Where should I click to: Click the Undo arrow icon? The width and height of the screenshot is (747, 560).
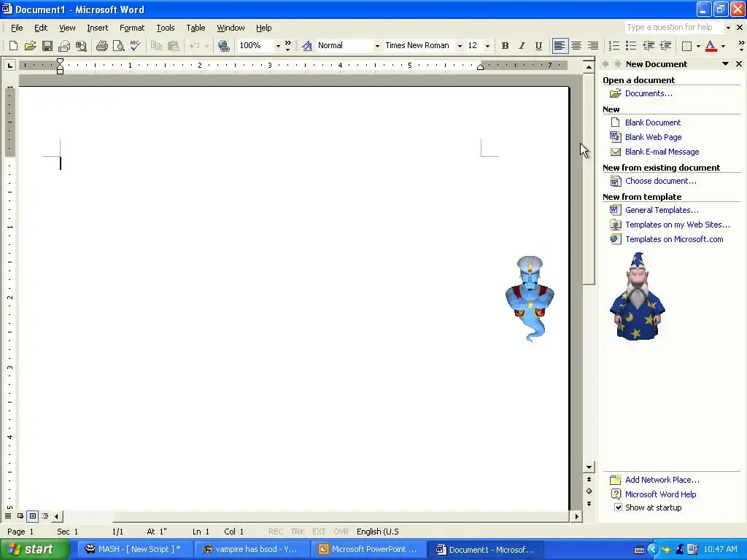click(x=194, y=46)
